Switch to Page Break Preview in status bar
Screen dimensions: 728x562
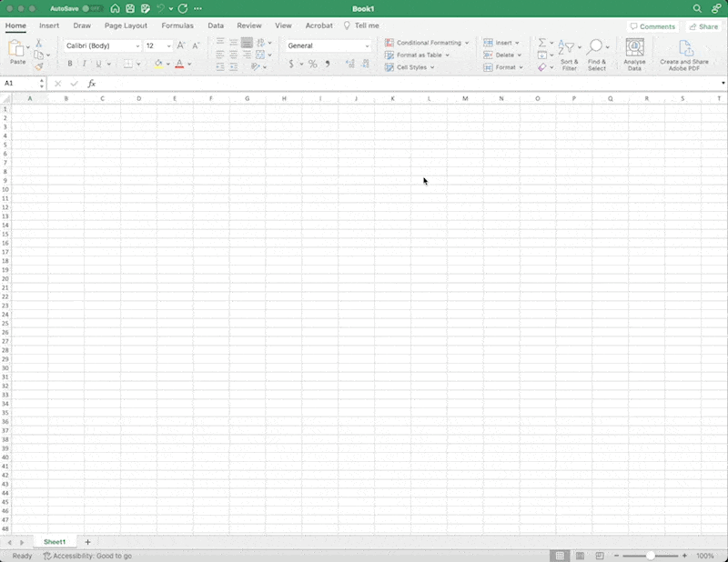[600, 556]
